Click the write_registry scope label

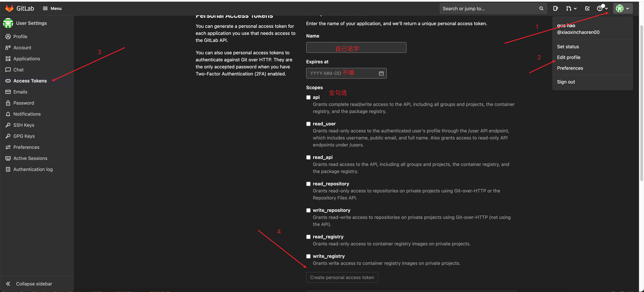pyautogui.click(x=329, y=256)
